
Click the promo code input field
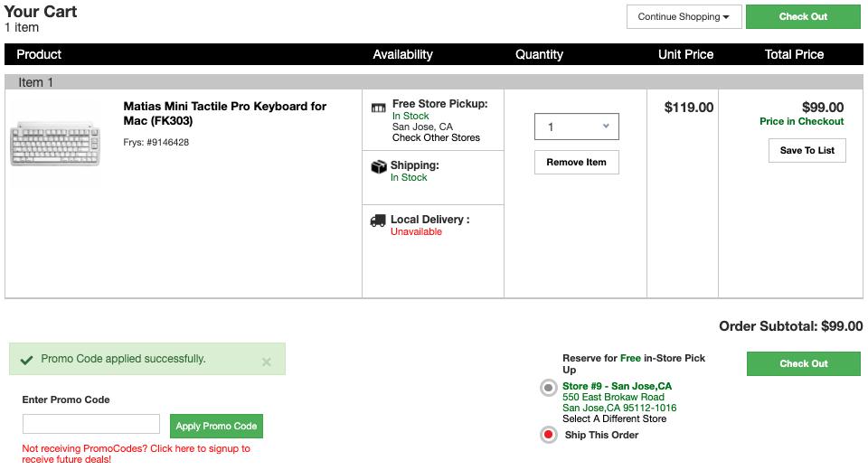[x=91, y=424]
